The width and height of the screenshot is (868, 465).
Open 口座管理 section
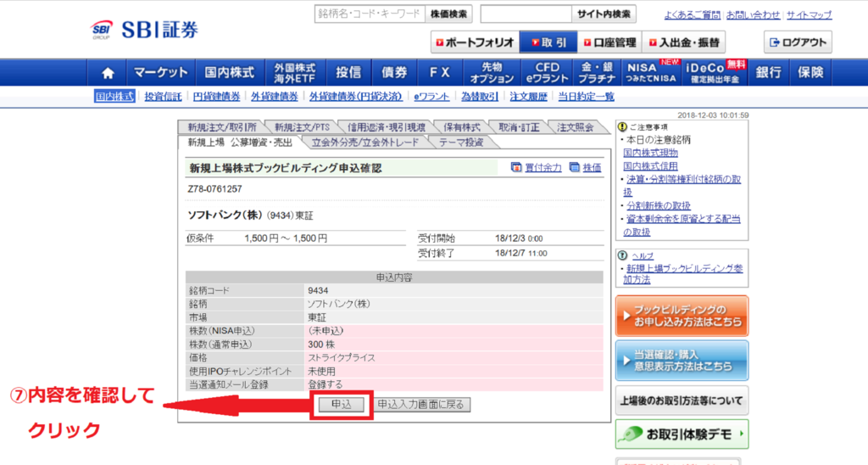(609, 42)
